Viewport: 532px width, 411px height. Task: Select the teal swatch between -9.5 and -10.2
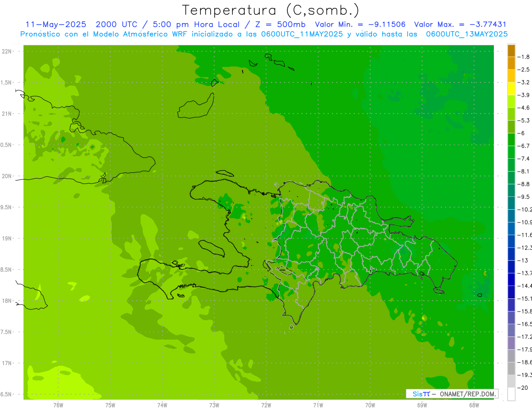tap(511, 203)
